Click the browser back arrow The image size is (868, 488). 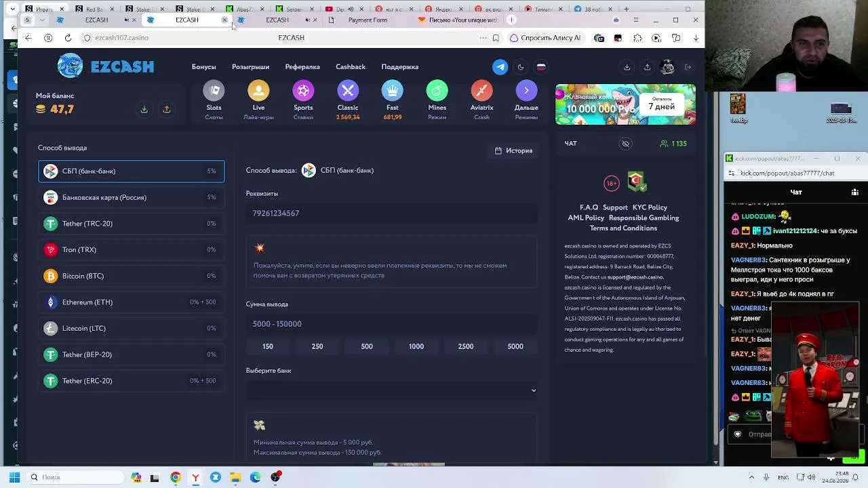28,38
